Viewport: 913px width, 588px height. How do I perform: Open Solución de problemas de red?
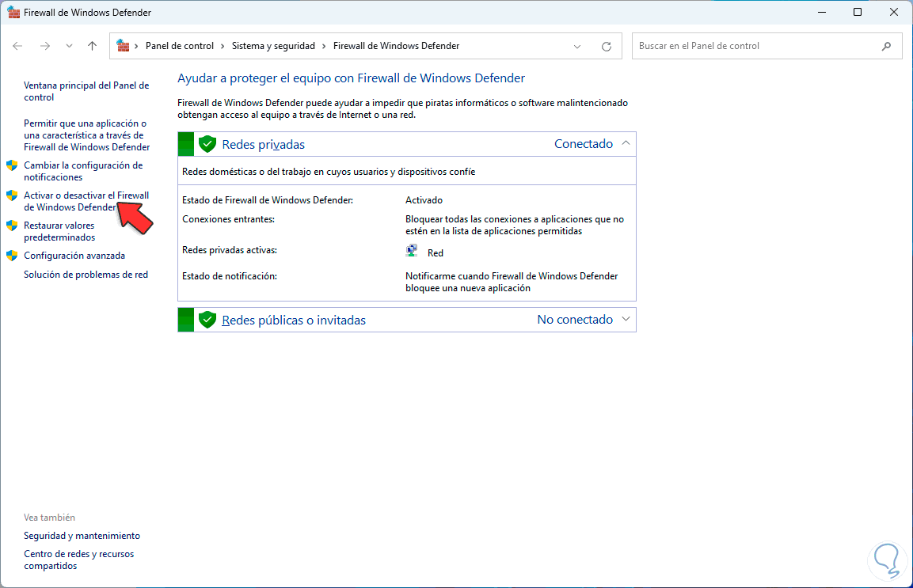(x=86, y=274)
